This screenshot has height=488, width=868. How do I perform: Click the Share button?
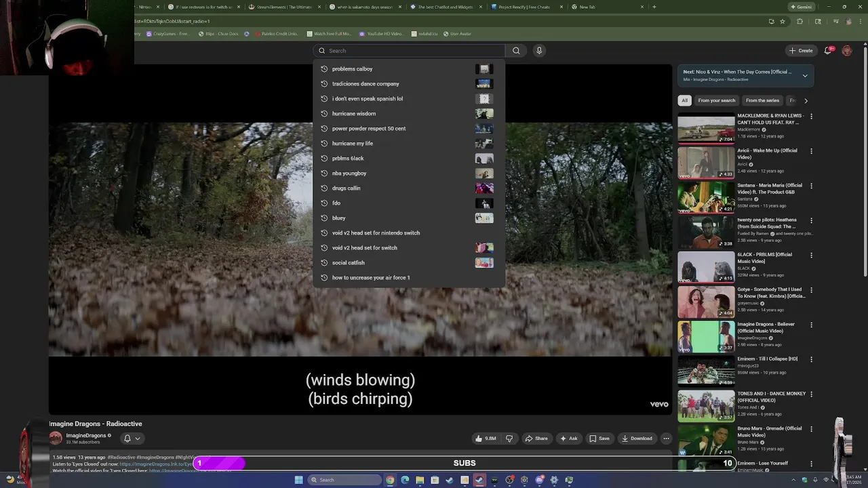(x=536, y=439)
